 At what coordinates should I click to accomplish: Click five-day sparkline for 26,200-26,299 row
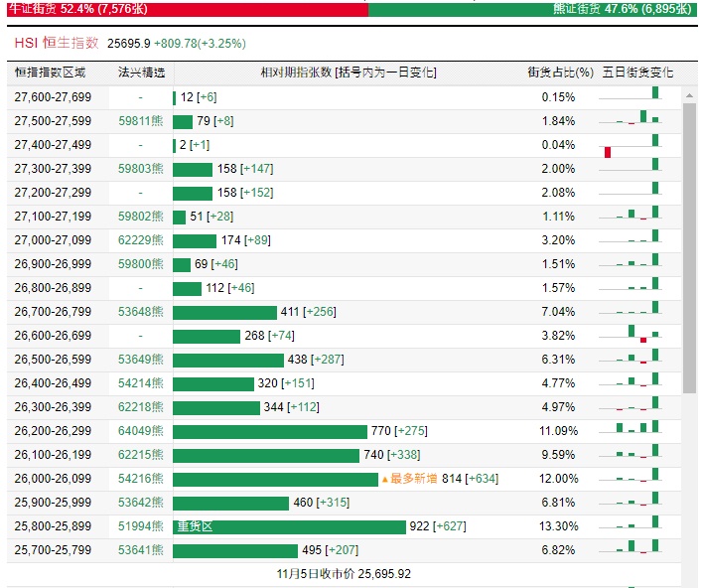click(632, 428)
